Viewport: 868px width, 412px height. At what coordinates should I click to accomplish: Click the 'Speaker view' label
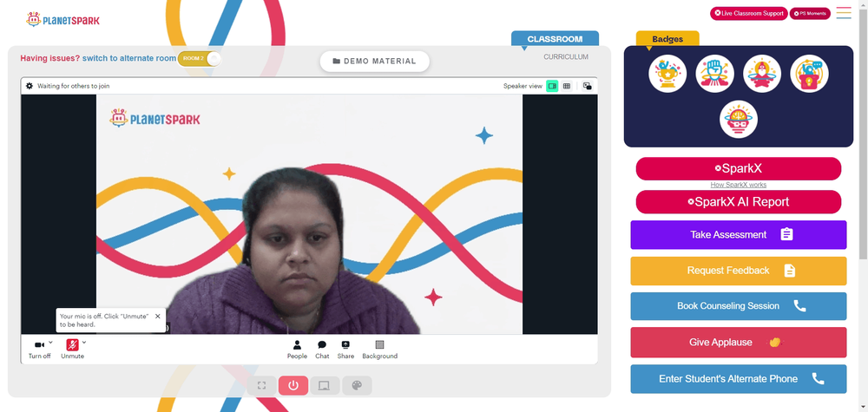[x=523, y=86]
